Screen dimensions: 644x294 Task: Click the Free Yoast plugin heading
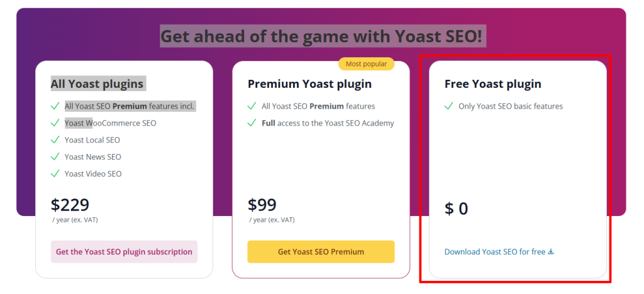493,84
